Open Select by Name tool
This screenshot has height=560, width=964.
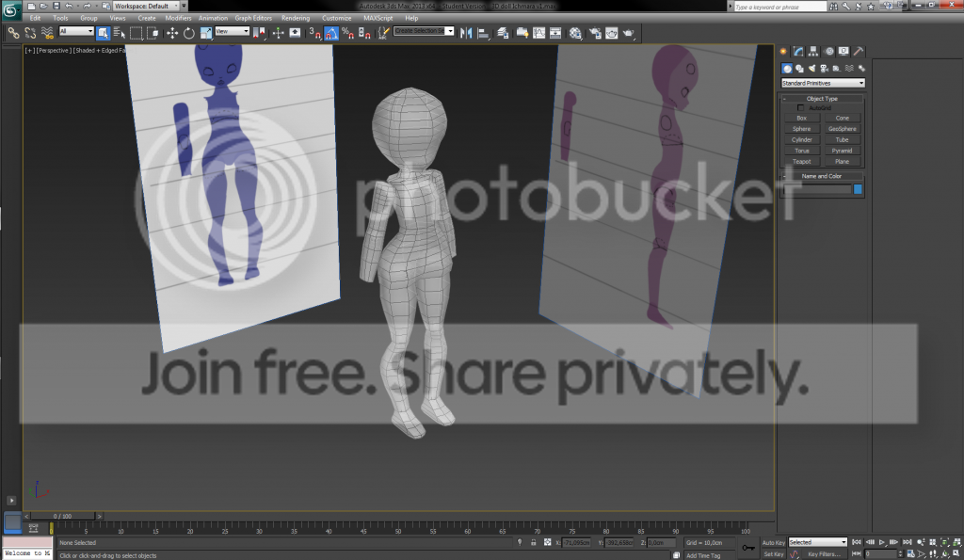coord(120,33)
